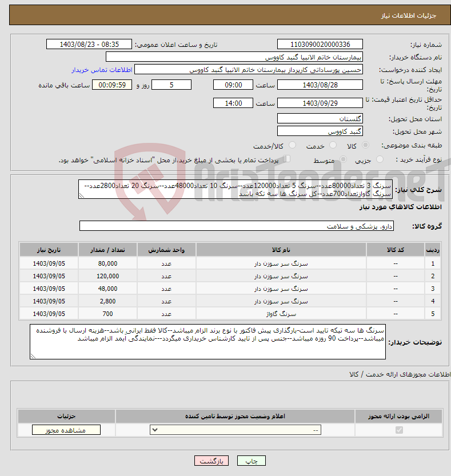Click the remaining days field showing 5
This screenshot has width=451, height=476.
click(171, 85)
